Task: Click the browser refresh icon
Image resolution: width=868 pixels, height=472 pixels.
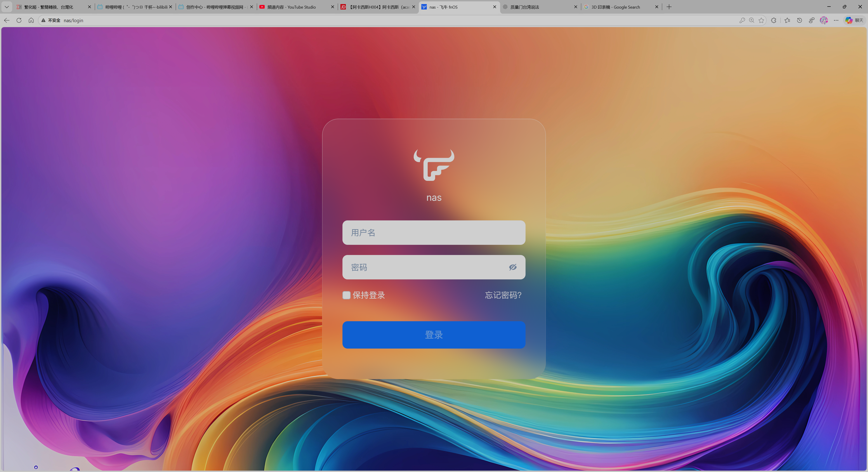Action: [19, 20]
